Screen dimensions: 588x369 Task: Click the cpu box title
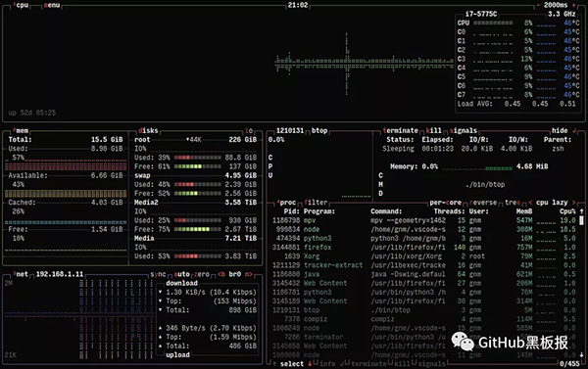(x=22, y=5)
